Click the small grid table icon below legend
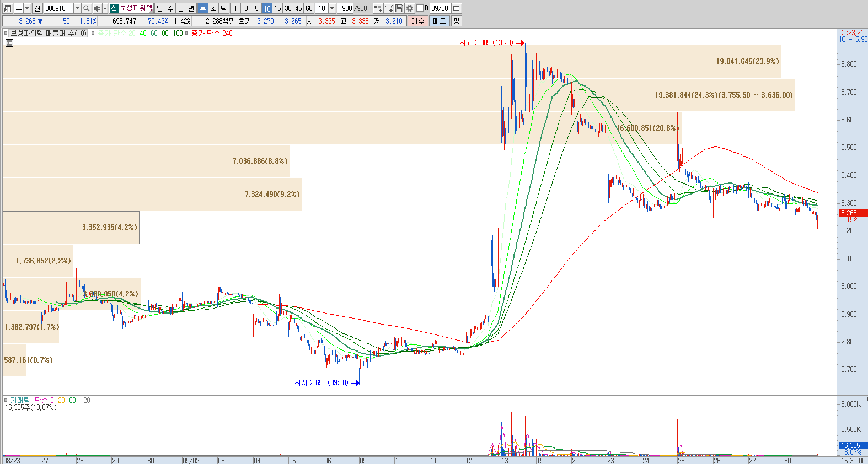 [9, 42]
